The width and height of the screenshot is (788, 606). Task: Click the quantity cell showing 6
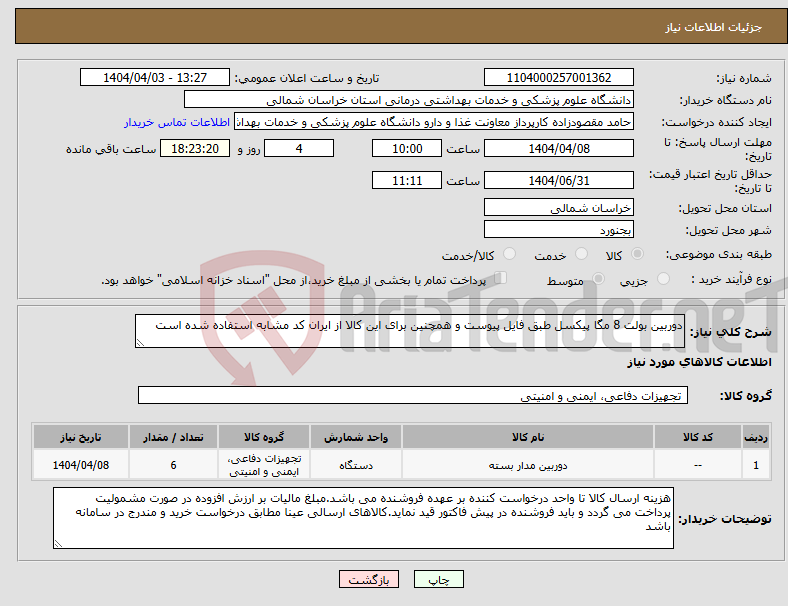pyautogui.click(x=173, y=465)
